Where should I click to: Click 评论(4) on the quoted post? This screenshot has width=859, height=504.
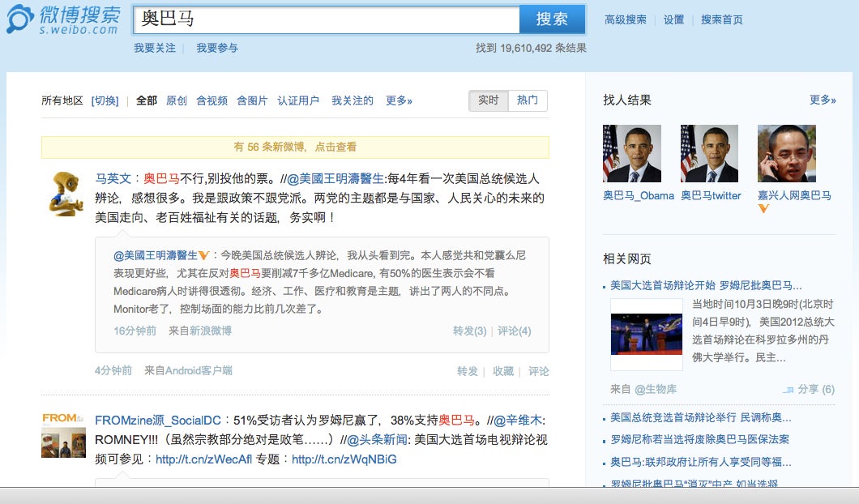click(514, 331)
